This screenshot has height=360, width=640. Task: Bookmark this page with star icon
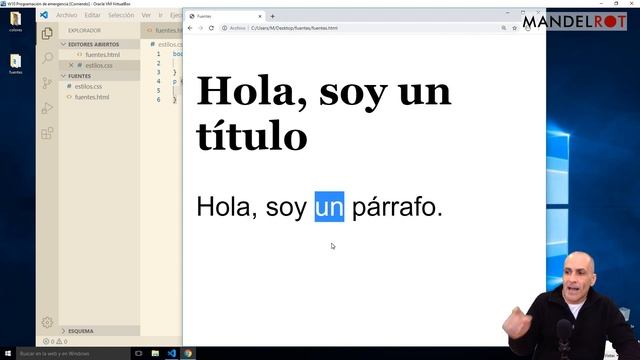514,28
